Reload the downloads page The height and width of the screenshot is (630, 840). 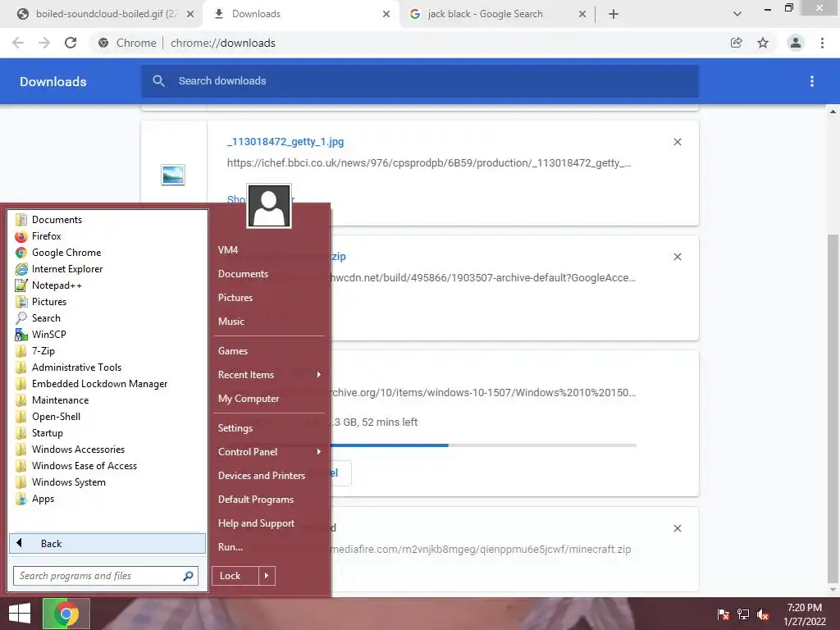[x=71, y=43]
